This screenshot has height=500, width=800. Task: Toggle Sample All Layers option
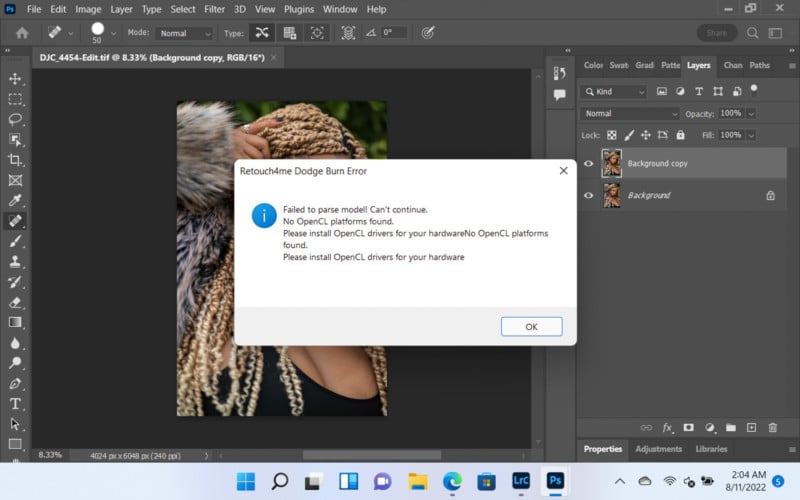348,33
